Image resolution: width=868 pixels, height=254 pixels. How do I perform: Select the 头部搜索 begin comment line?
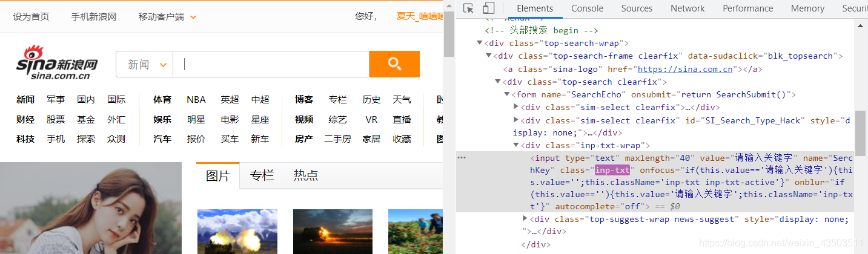click(542, 30)
